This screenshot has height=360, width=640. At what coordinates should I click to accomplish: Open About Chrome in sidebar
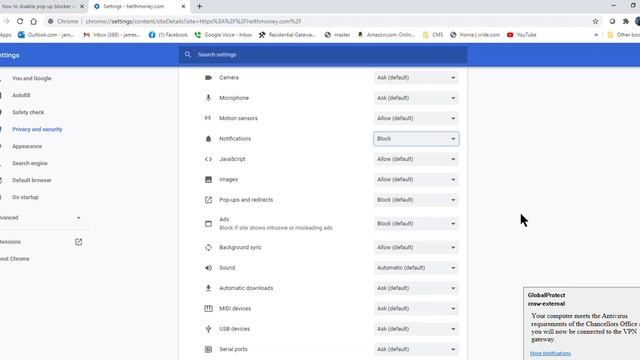click(15, 259)
